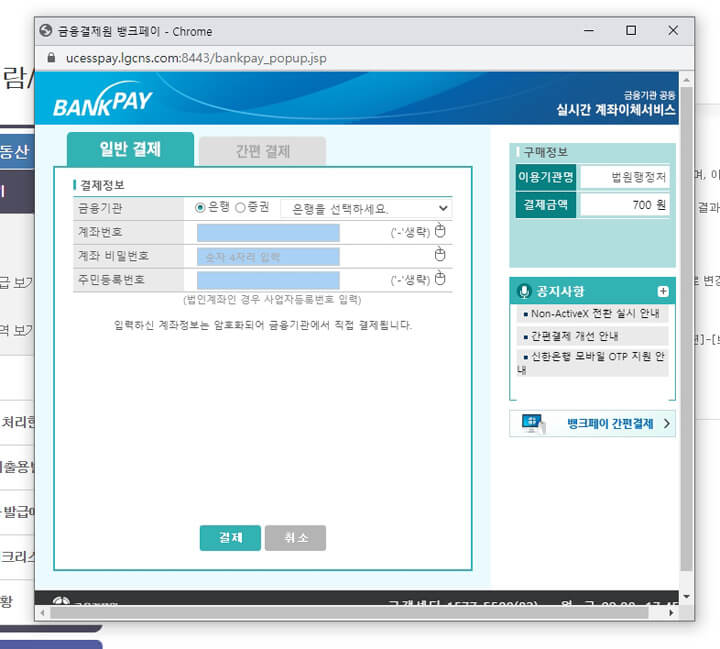Click the 결제 button
Image resolution: width=720 pixels, height=649 pixels.
click(230, 538)
